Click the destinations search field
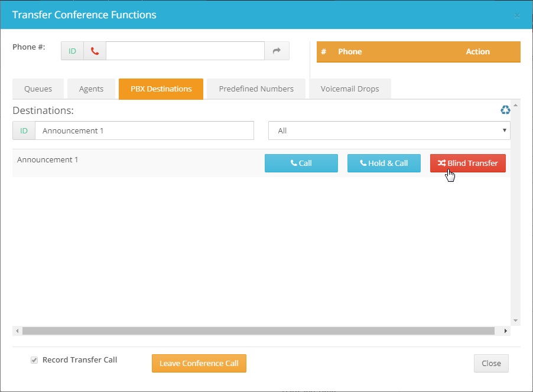 click(144, 130)
